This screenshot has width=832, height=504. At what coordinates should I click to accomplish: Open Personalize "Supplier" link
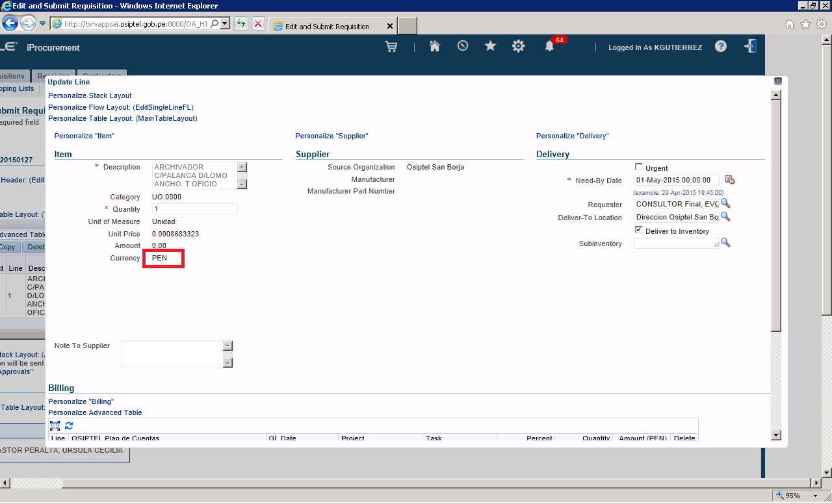point(331,136)
